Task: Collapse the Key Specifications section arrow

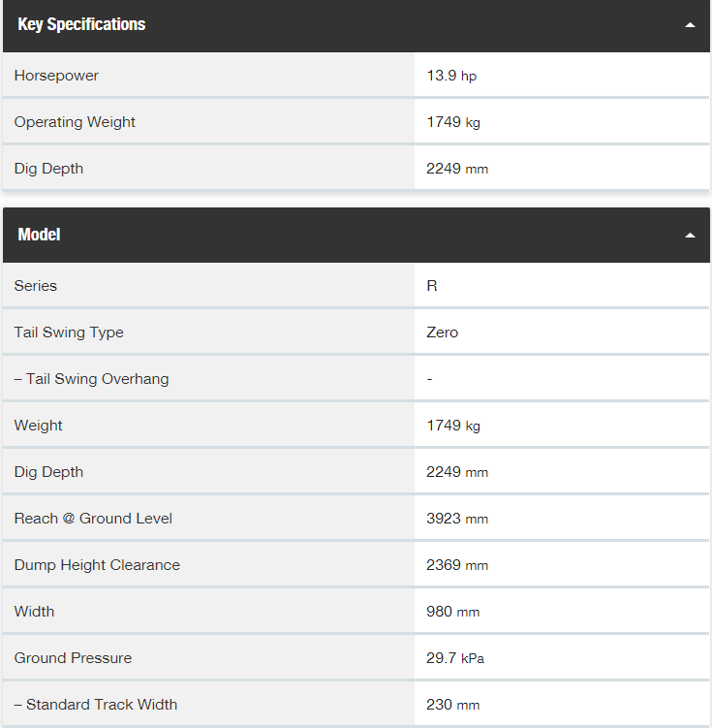Action: (x=690, y=25)
